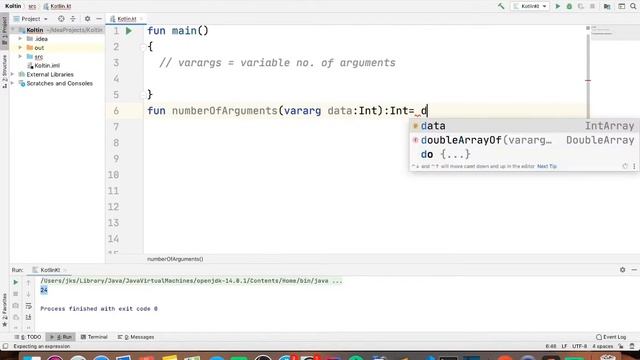Image resolution: width=640 pixels, height=360 pixels.
Task: Run the program with the toolbar green play icon
Action: point(558,6)
